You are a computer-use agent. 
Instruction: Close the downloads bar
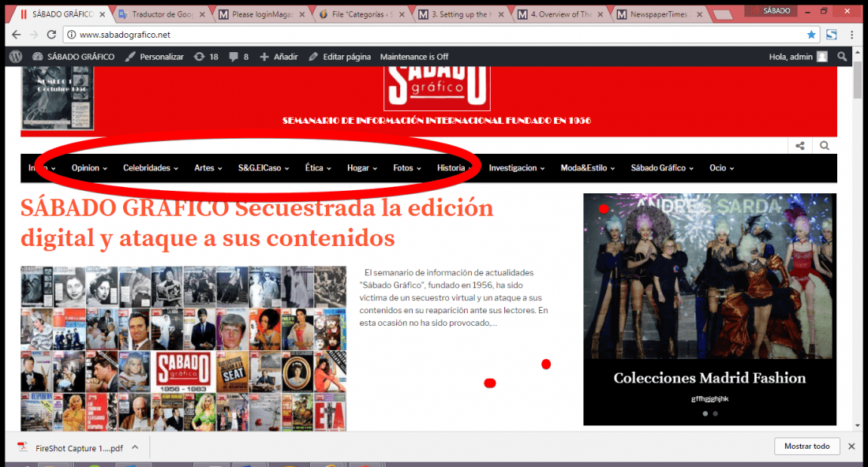(x=851, y=446)
